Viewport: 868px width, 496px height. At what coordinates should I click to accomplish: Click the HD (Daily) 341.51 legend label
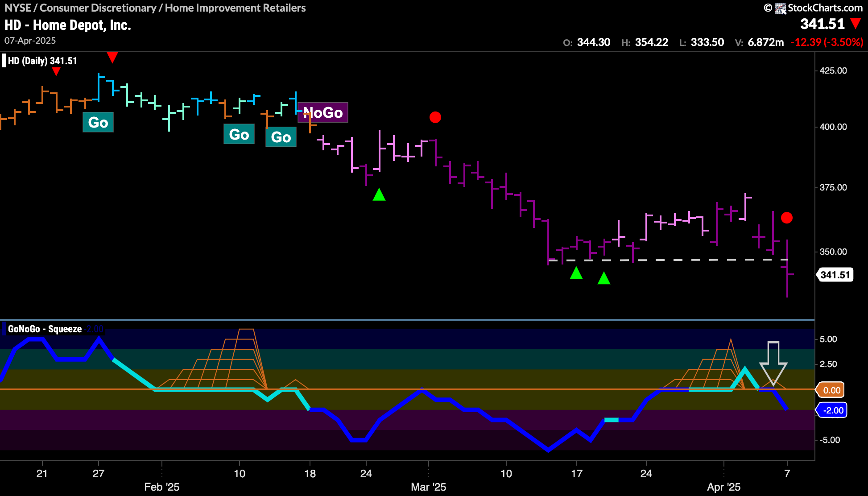coord(42,61)
